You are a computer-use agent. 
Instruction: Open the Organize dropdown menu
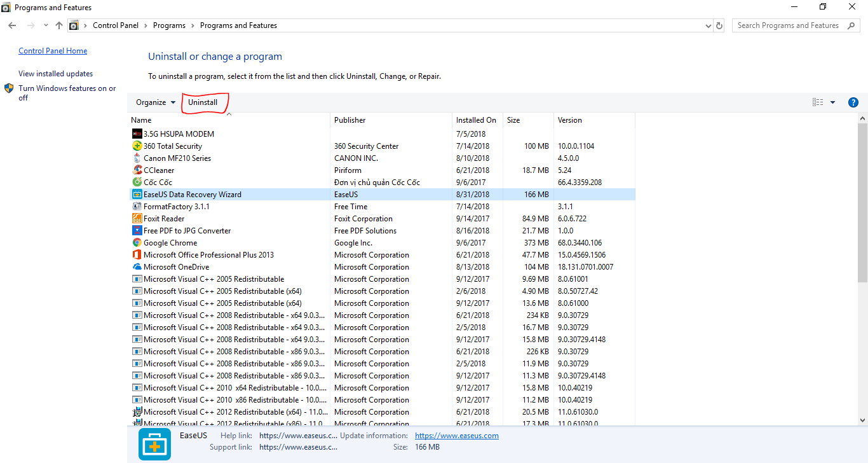[x=156, y=102]
